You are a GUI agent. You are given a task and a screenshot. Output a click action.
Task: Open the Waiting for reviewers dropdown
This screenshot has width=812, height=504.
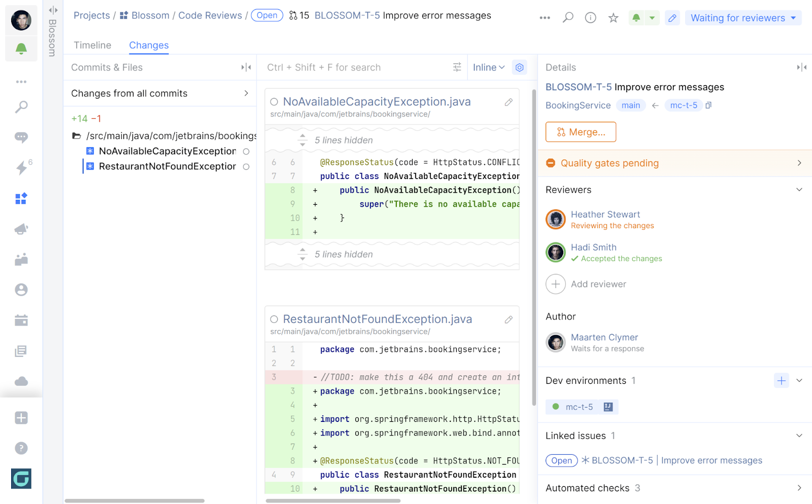(743, 18)
